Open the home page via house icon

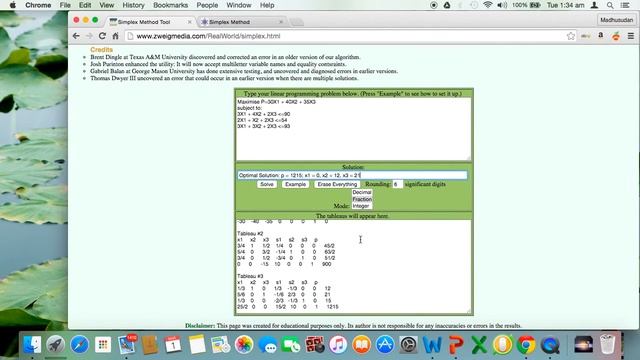pos(116,36)
